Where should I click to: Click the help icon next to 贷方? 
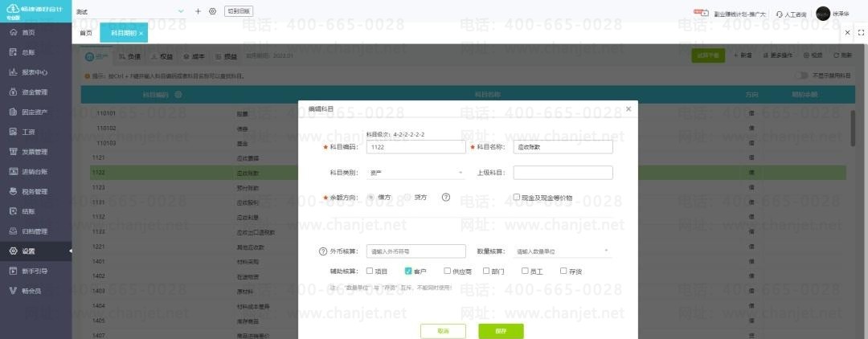445,198
